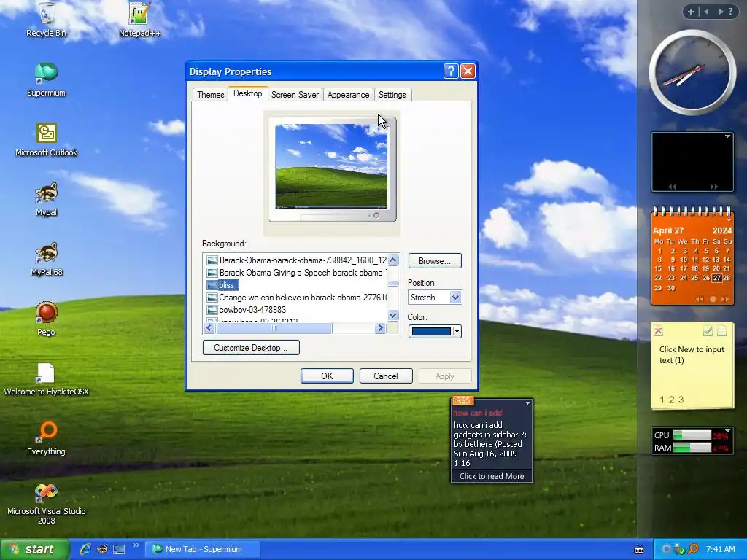The image size is (747, 560).
Task: Go to previous month in calendar gadget
Action: (700, 299)
